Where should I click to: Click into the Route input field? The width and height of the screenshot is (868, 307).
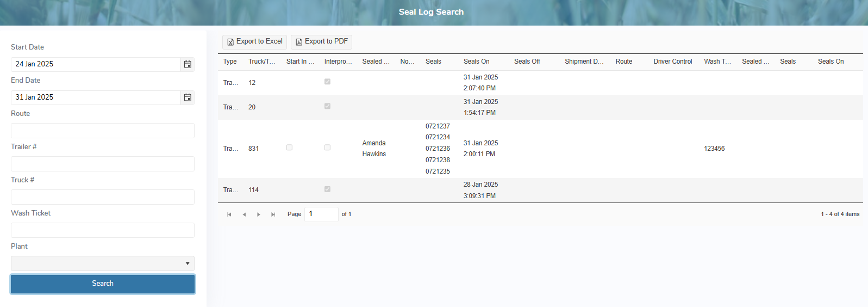103,131
